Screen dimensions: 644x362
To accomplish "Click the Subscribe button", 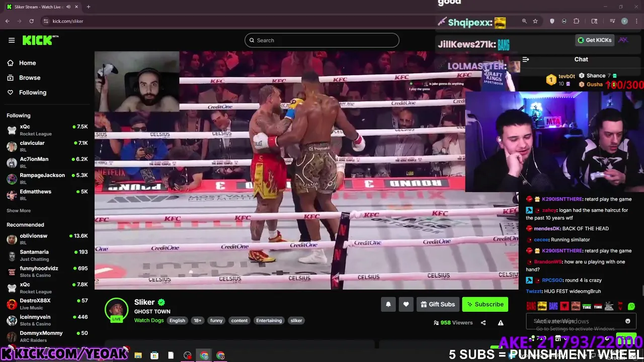I will point(485,304).
